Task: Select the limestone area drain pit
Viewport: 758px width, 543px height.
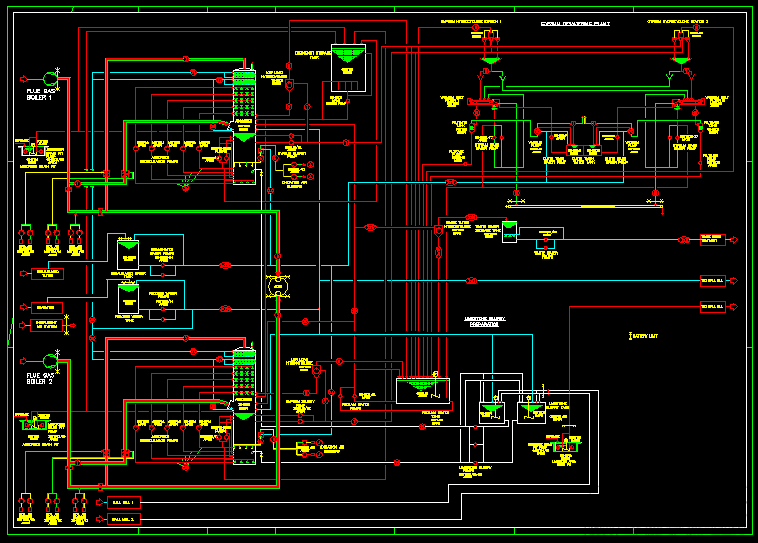Action: [566, 446]
